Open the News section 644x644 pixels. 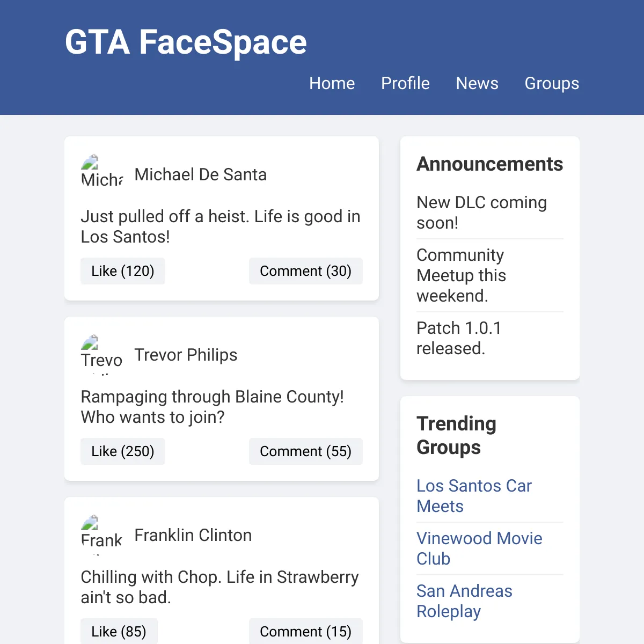(477, 83)
